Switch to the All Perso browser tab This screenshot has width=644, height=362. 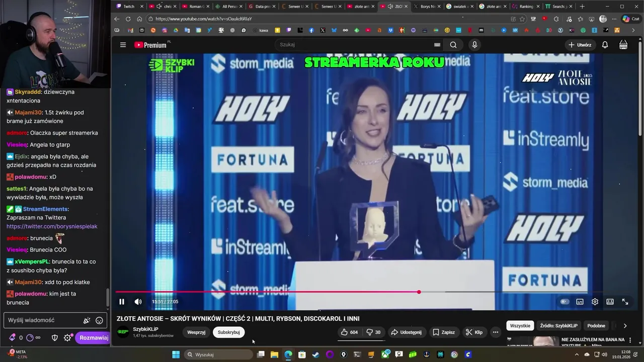[229, 7]
